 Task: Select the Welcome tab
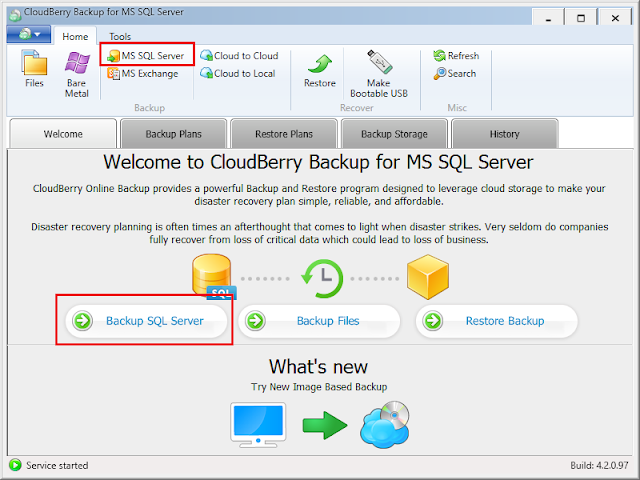tap(63, 134)
